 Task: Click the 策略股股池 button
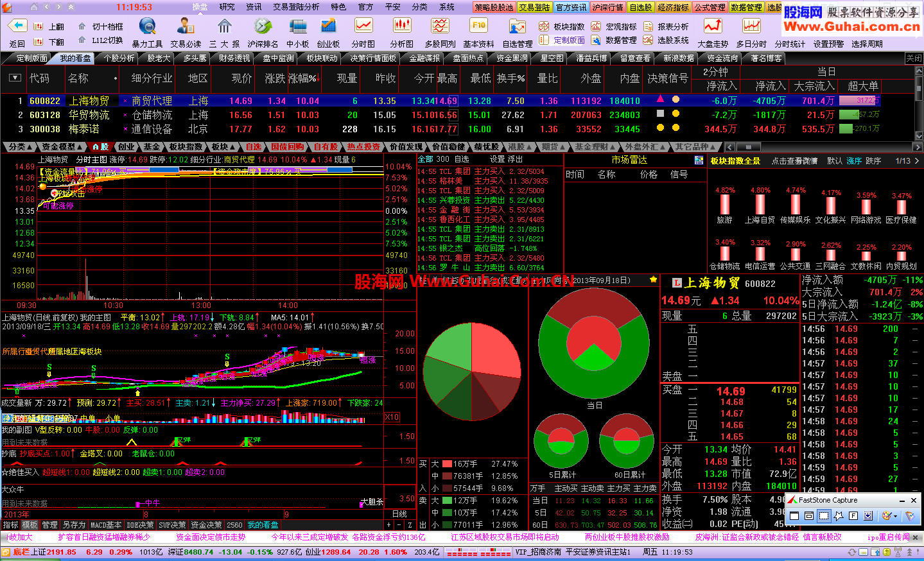click(x=494, y=7)
